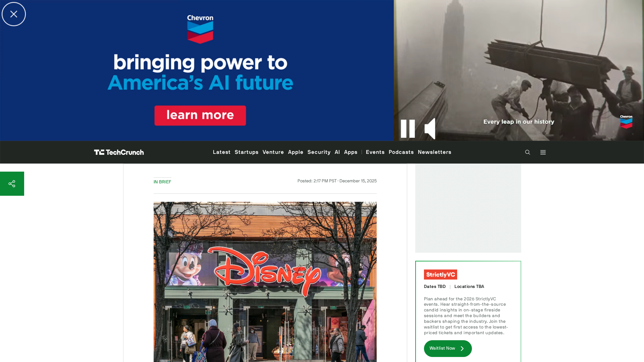Viewport: 644px width, 362px height.
Task: Go to the Apple section
Action: pos(296,152)
